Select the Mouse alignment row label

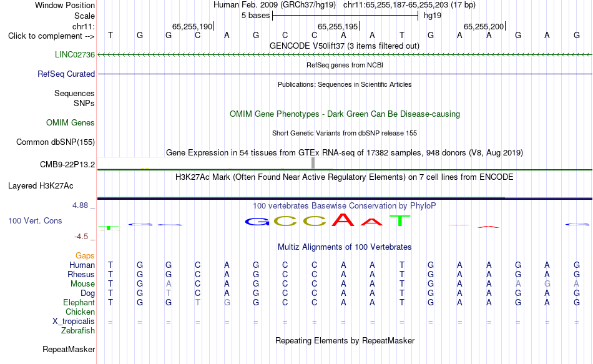pos(82,284)
